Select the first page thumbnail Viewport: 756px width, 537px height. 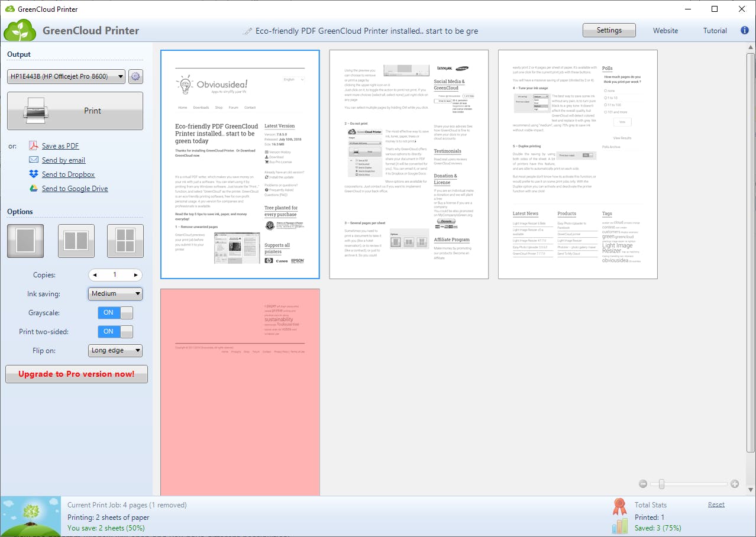(240, 164)
